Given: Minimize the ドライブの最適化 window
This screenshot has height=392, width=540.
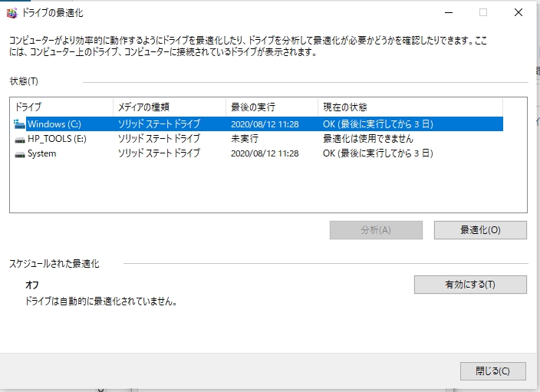Looking at the screenshot, I should tap(449, 13).
